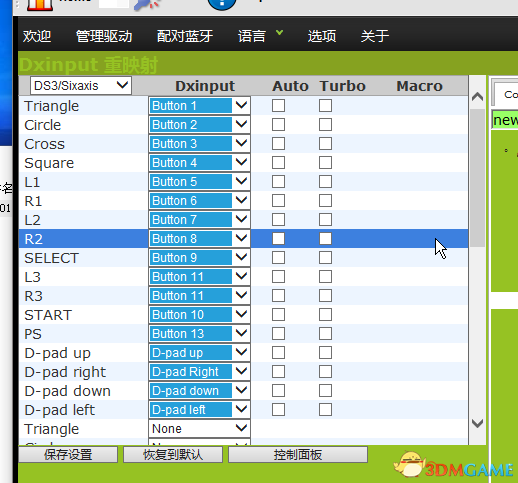
Task: Enable Turbo for D-pad up row
Action: 325,353
